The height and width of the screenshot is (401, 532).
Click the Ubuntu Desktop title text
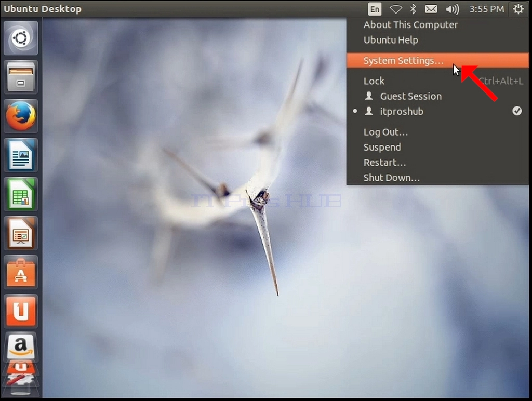[43, 9]
